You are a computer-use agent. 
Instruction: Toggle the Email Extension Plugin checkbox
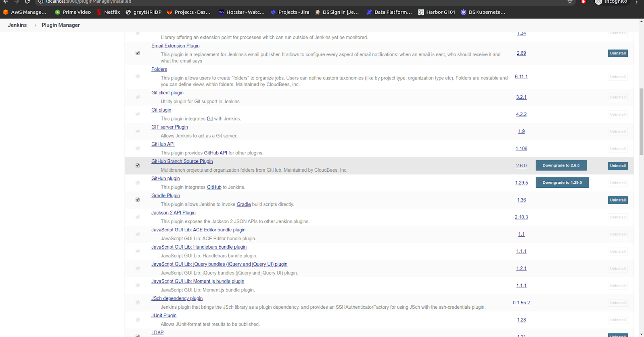138,53
